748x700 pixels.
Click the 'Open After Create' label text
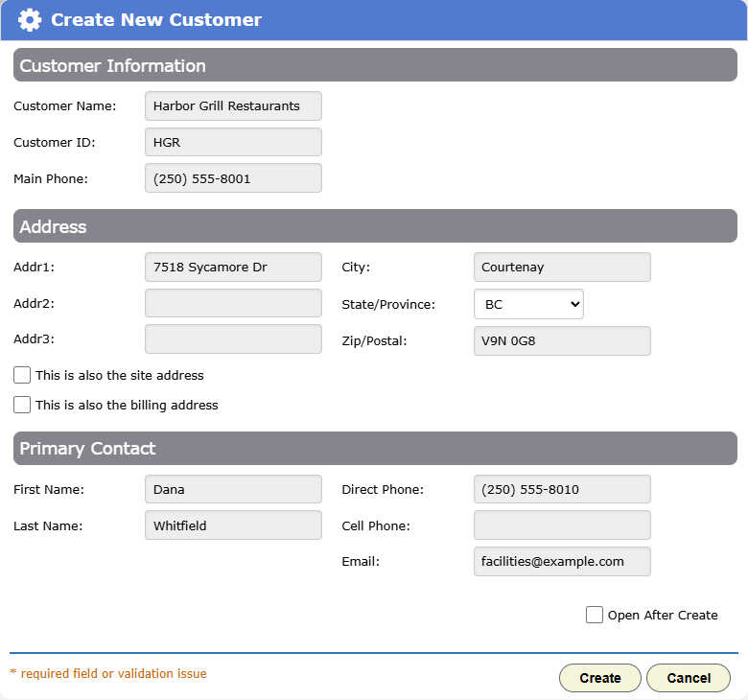pyautogui.click(x=663, y=615)
